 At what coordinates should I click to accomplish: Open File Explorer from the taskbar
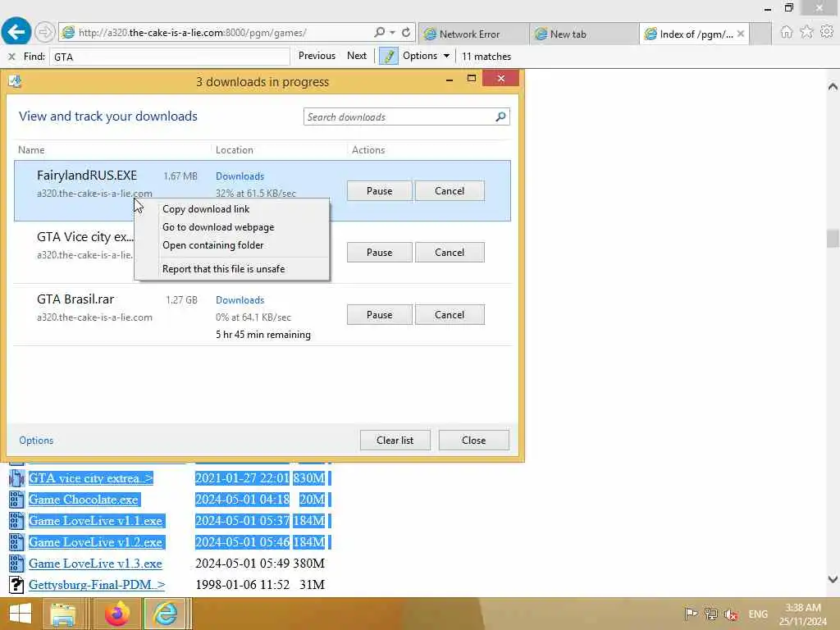[62, 614]
